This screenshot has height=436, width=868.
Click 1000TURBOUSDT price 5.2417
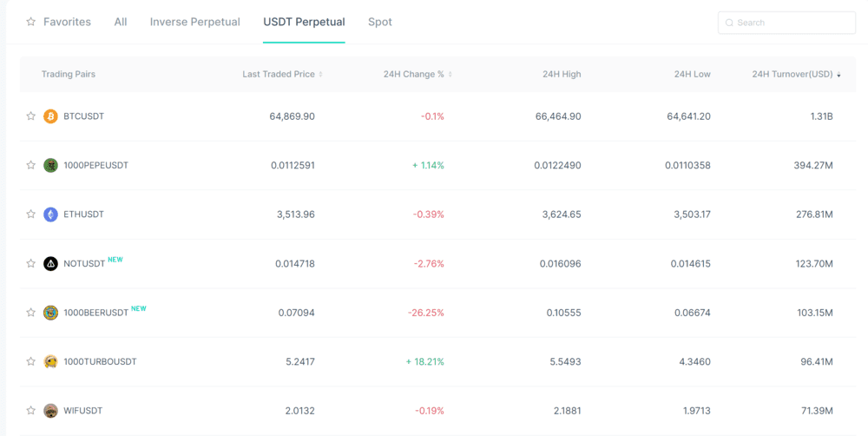pyautogui.click(x=300, y=362)
